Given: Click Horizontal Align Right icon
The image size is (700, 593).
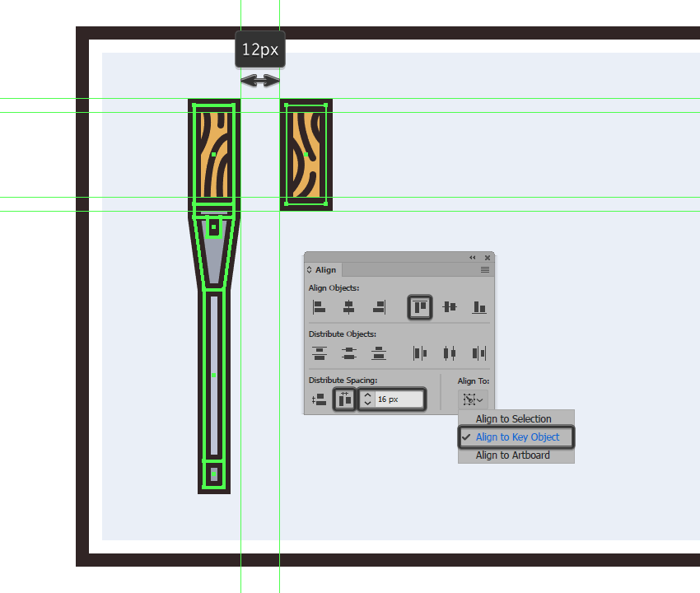Looking at the screenshot, I should coord(379,307).
